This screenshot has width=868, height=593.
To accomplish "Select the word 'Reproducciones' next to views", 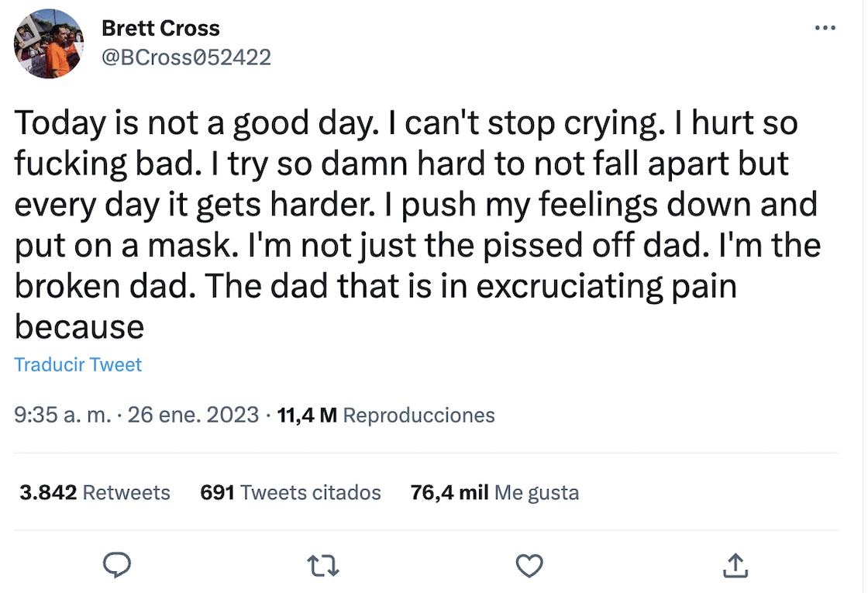I will (418, 415).
